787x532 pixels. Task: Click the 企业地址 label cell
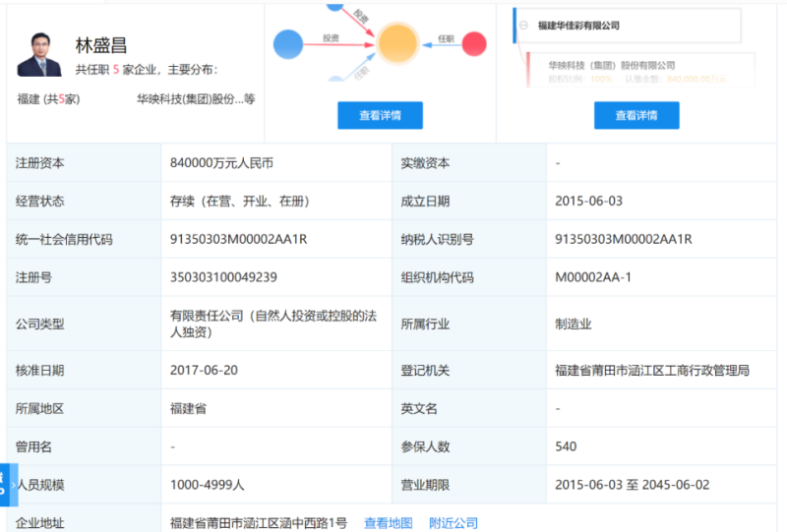(84, 519)
